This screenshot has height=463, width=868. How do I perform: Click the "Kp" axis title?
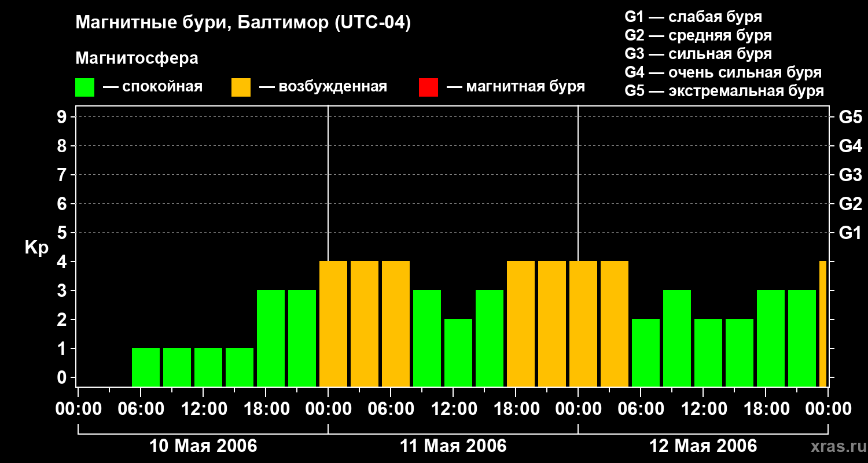point(36,248)
